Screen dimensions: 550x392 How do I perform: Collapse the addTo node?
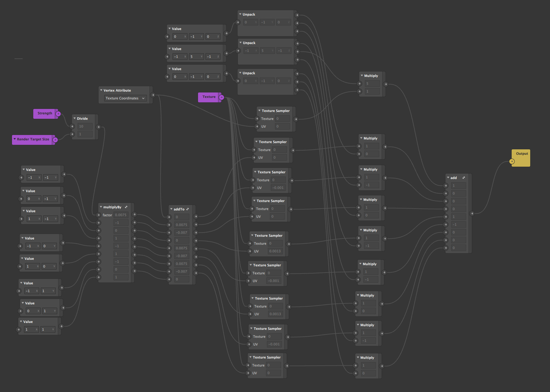point(171,209)
